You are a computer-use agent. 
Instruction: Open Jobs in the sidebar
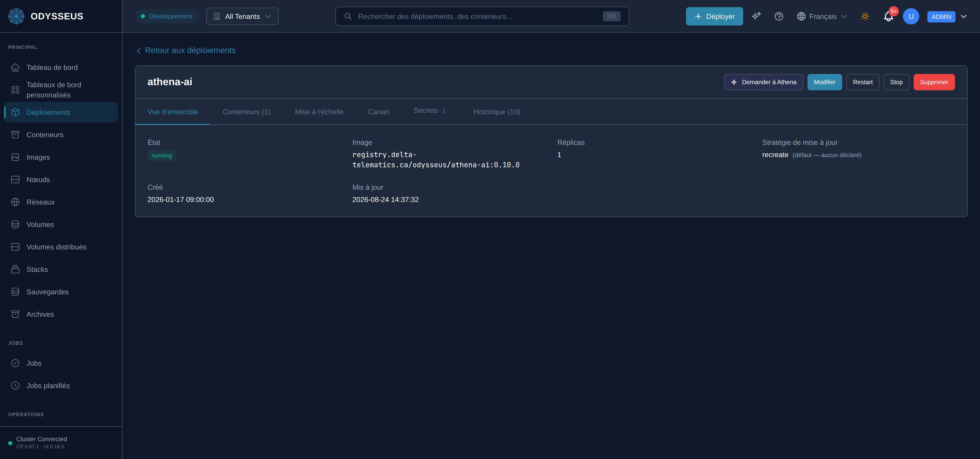coord(61,363)
